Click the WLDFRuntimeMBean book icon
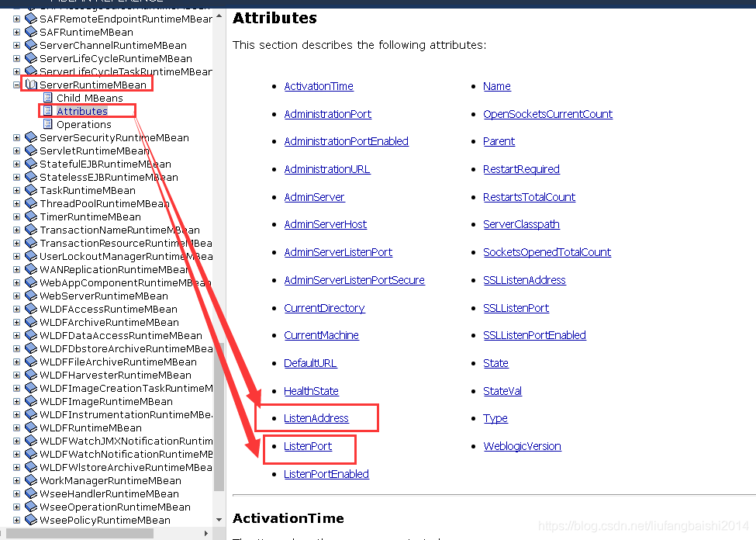This screenshot has height=540, width=756. (31, 427)
